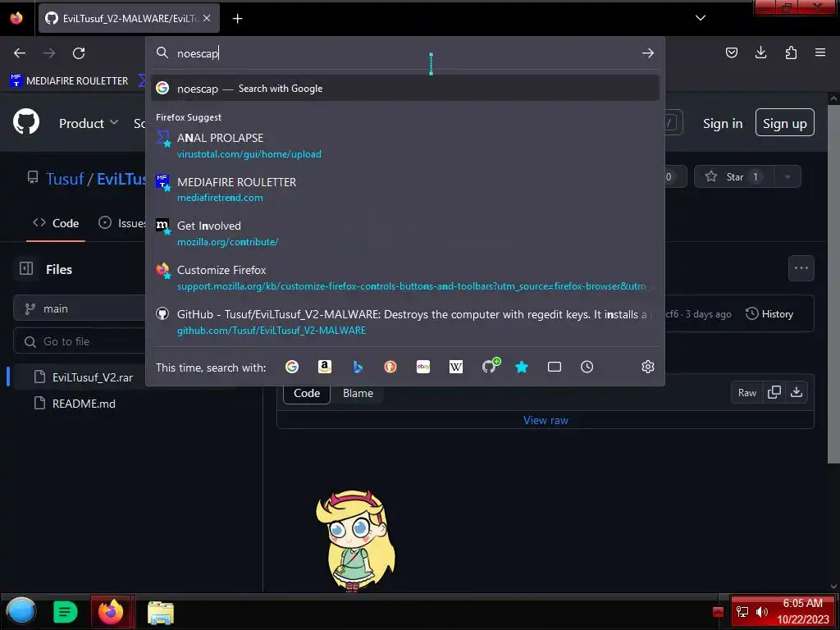
Task: Search bookmarks with the star icon
Action: (x=522, y=367)
